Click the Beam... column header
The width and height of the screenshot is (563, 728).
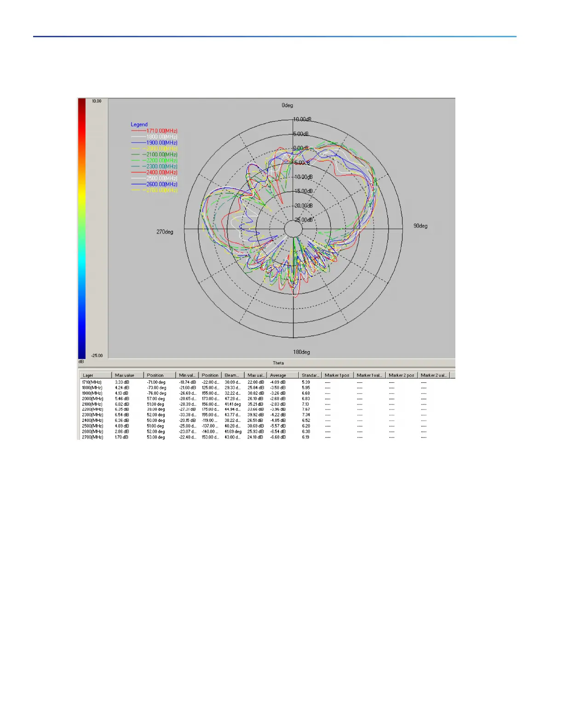[x=233, y=375]
